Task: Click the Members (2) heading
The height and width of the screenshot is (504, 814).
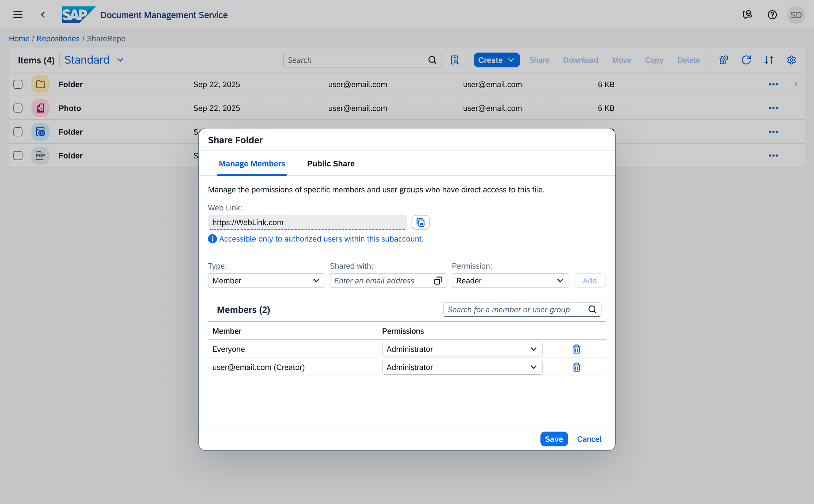Action: point(244,310)
